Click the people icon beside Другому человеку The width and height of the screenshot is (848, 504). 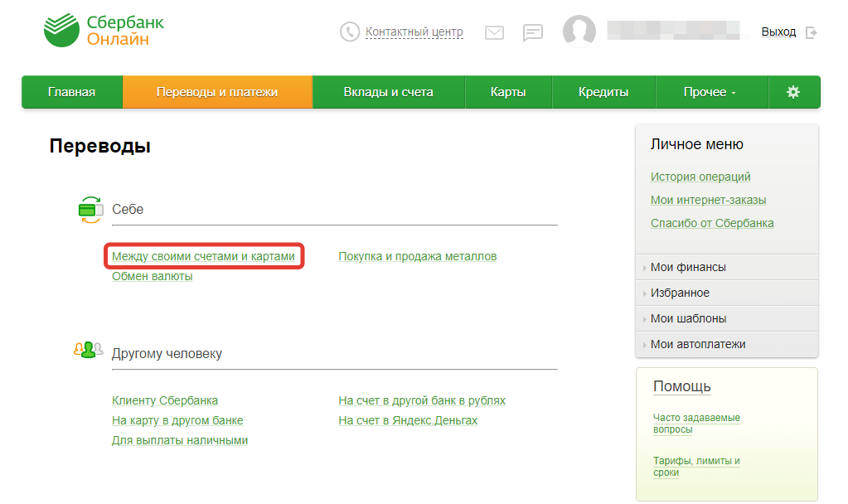88,351
